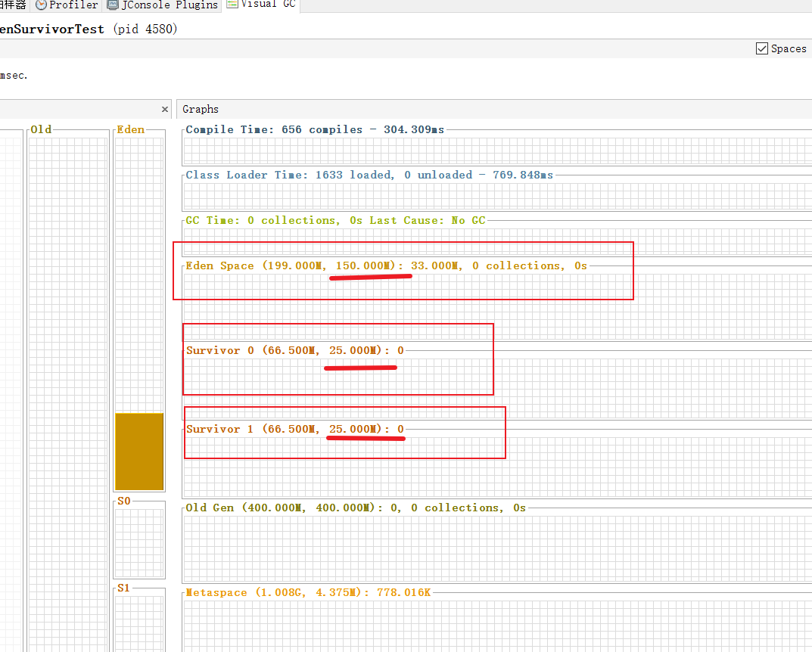Click the Class Loader Time label
The image size is (812, 652).
pyautogui.click(x=369, y=175)
